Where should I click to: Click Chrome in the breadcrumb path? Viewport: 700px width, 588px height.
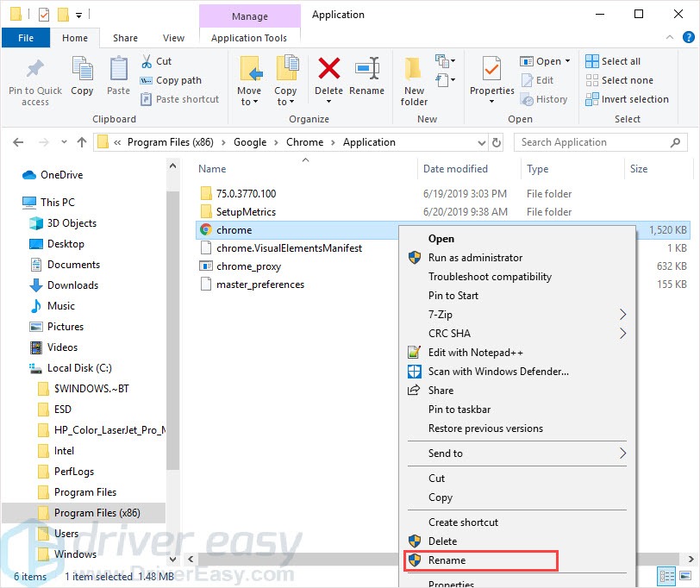tap(305, 142)
